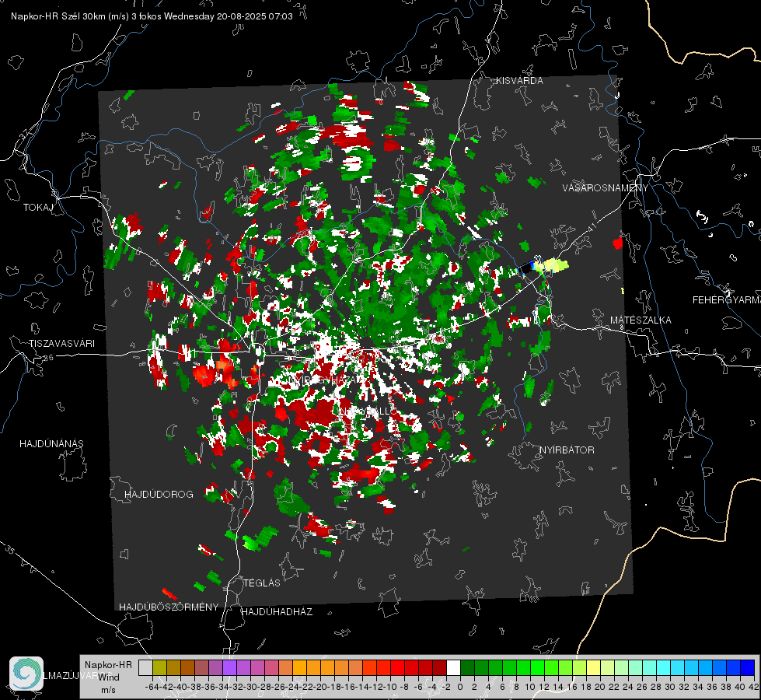Select the HAJDÚHADHÁZ label
The width and height of the screenshot is (761, 700).
click(277, 612)
